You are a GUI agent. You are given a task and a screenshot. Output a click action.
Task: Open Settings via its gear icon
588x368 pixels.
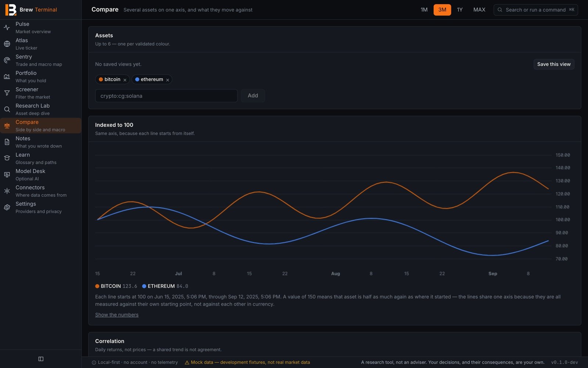(x=7, y=208)
